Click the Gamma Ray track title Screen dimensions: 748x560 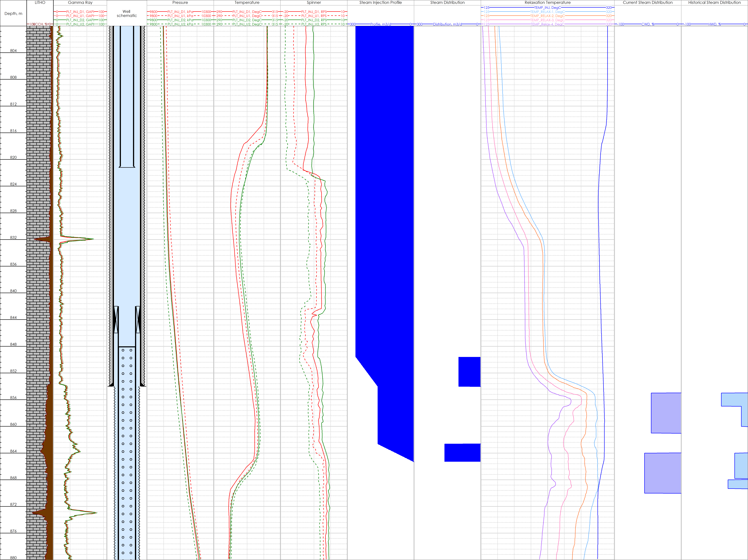[x=80, y=2]
